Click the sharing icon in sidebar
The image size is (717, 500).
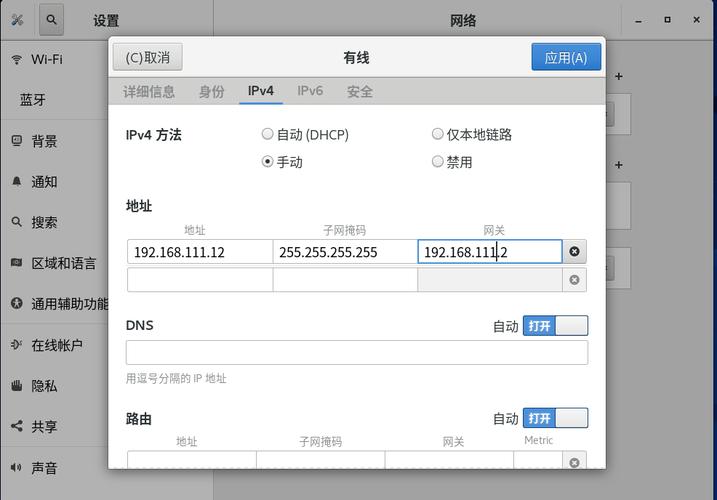(x=16, y=426)
